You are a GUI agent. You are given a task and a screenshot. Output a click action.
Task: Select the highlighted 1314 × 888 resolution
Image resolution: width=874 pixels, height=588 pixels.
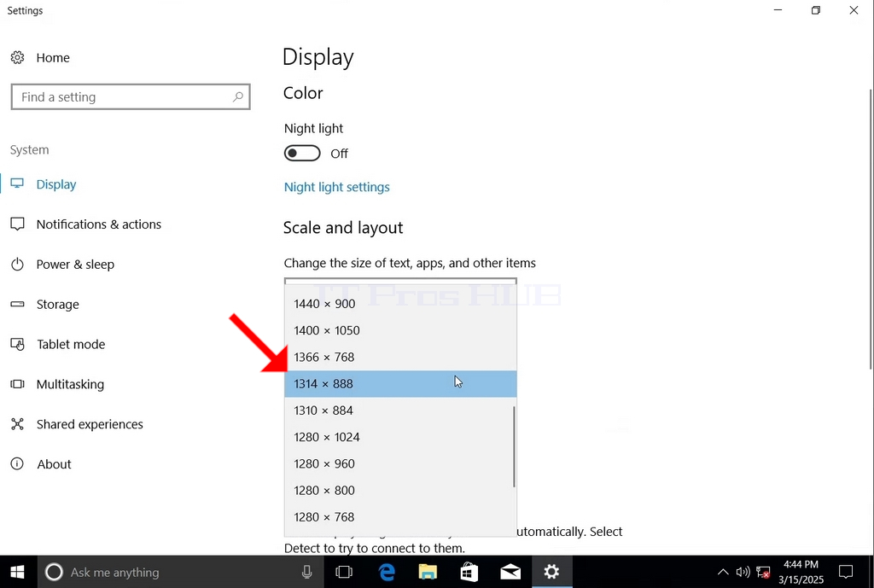[400, 384]
